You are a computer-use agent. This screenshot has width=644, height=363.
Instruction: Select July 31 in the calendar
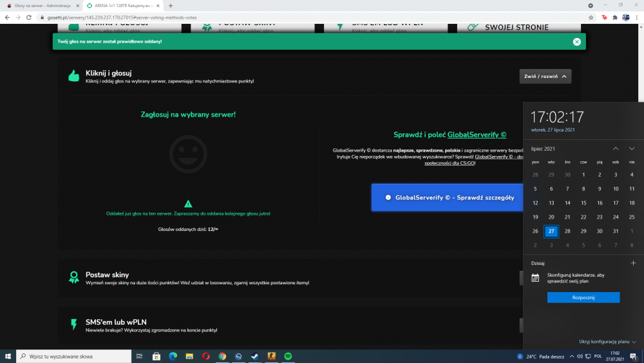click(x=615, y=231)
